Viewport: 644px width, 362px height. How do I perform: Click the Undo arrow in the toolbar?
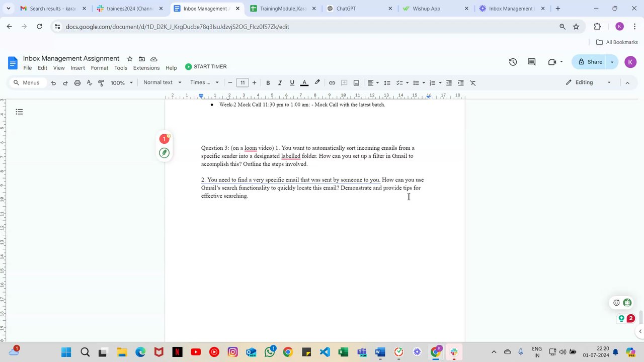[x=53, y=83]
